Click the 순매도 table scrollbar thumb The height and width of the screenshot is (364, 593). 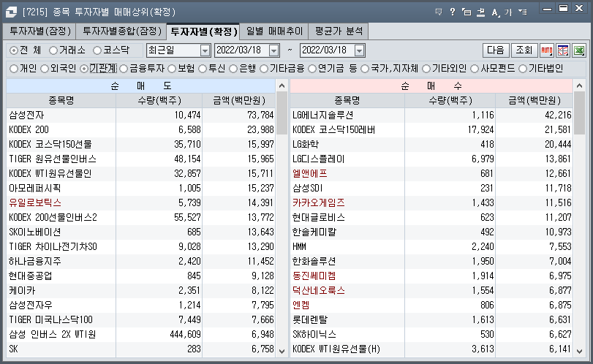click(x=282, y=113)
